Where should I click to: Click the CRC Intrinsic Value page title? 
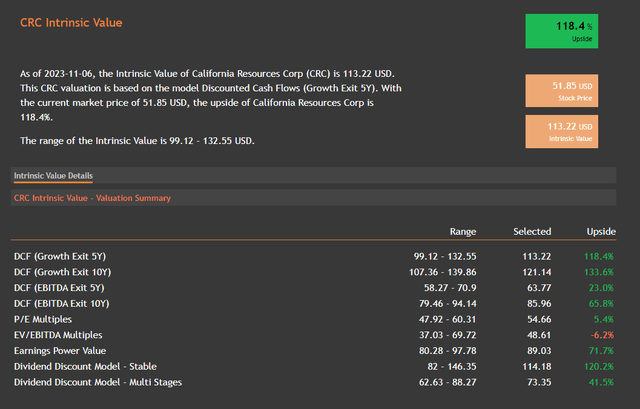pyautogui.click(x=71, y=22)
